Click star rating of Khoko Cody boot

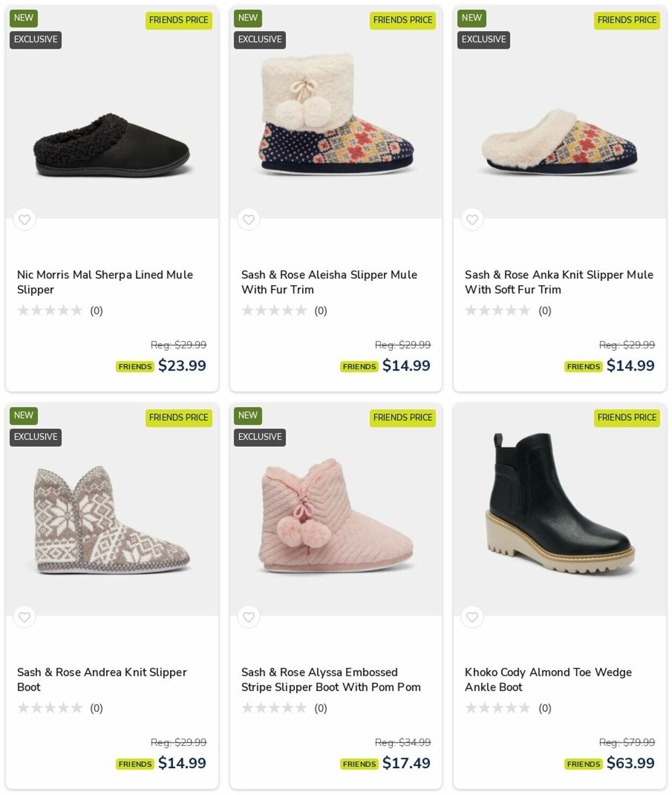click(498, 708)
